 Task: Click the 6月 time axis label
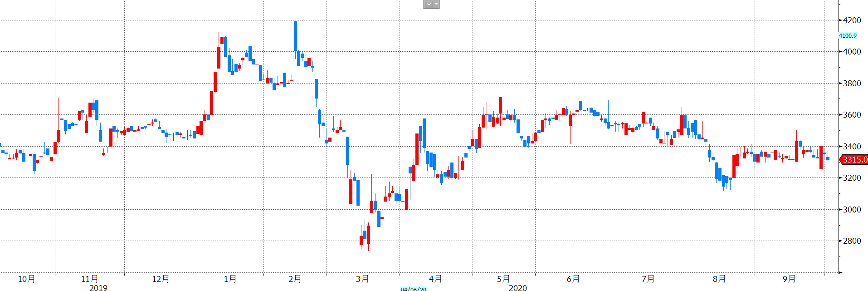[x=573, y=279]
